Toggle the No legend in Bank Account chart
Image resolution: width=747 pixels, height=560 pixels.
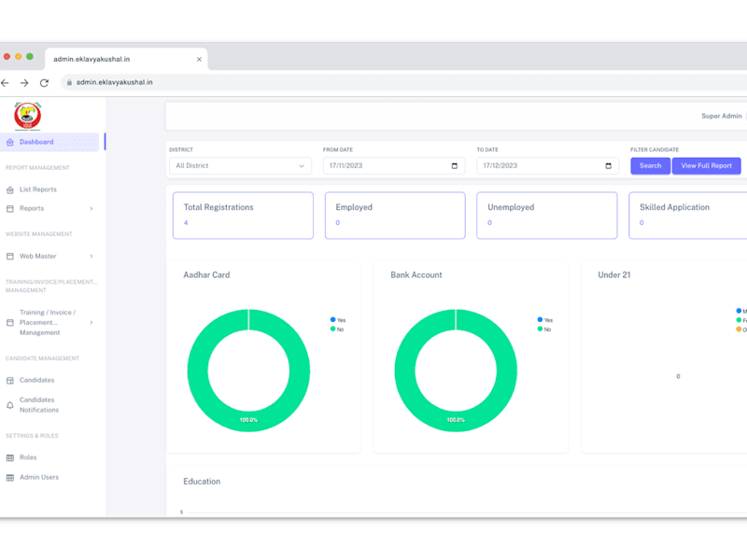(544, 329)
